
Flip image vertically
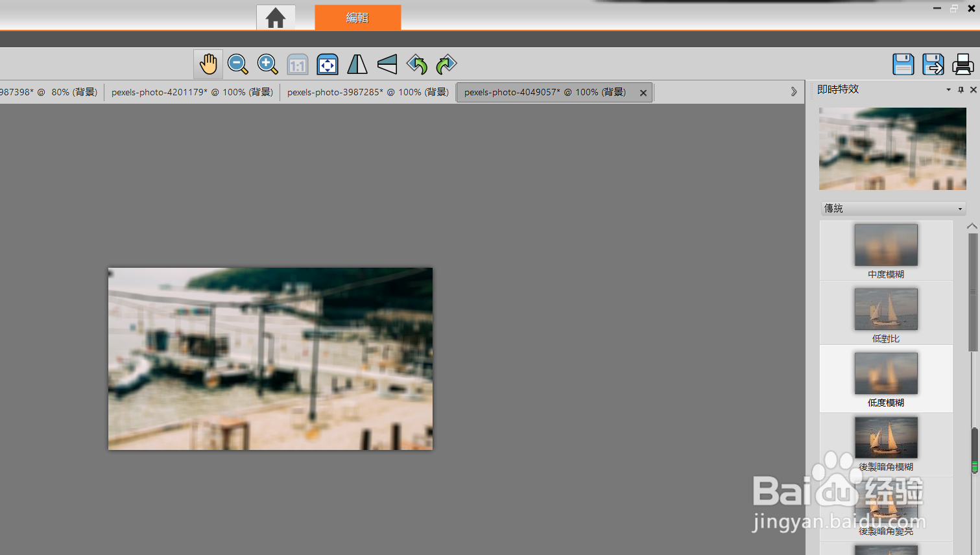[387, 64]
